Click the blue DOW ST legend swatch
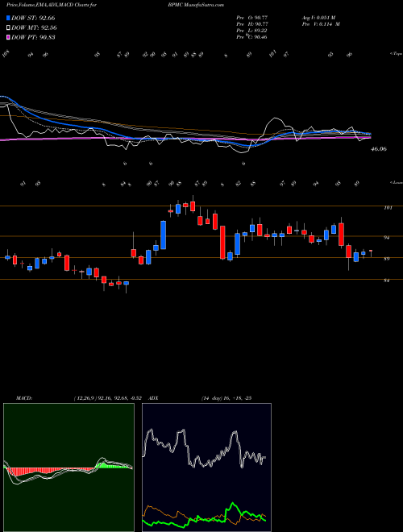This screenshot has height=532, width=403. click(x=9, y=18)
